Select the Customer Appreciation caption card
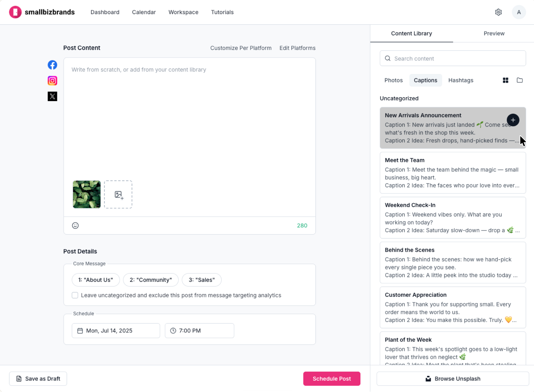 [453, 308]
